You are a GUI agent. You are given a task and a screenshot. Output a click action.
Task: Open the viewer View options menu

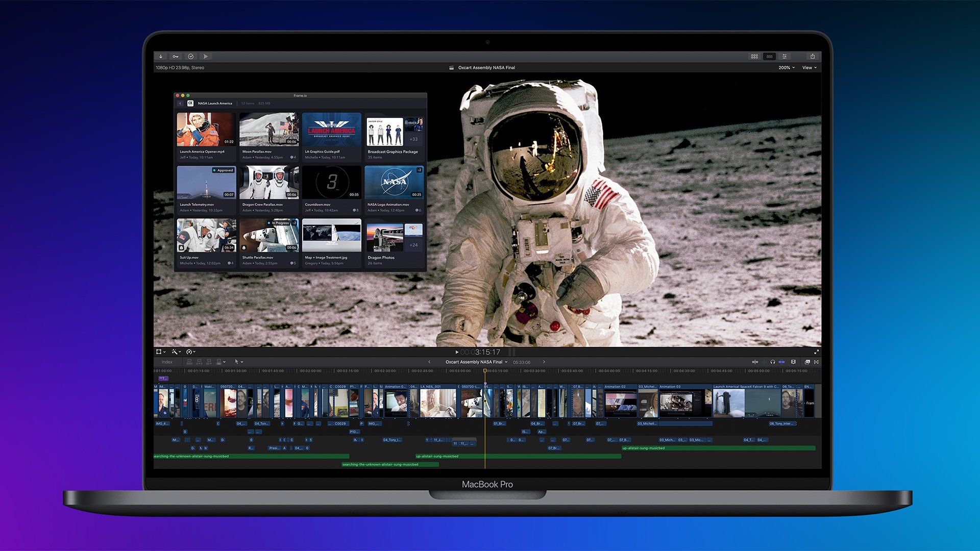pos(810,67)
